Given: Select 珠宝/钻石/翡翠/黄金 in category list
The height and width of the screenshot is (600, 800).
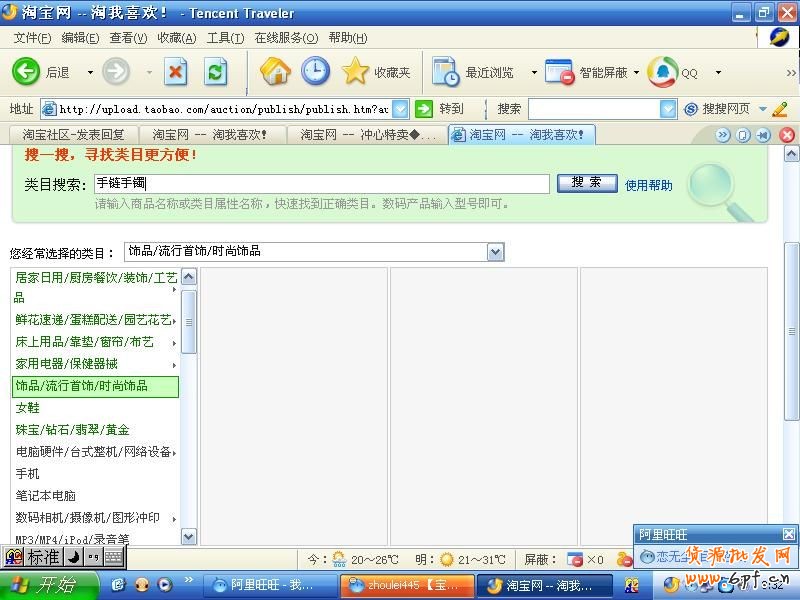Looking at the screenshot, I should (x=72, y=430).
